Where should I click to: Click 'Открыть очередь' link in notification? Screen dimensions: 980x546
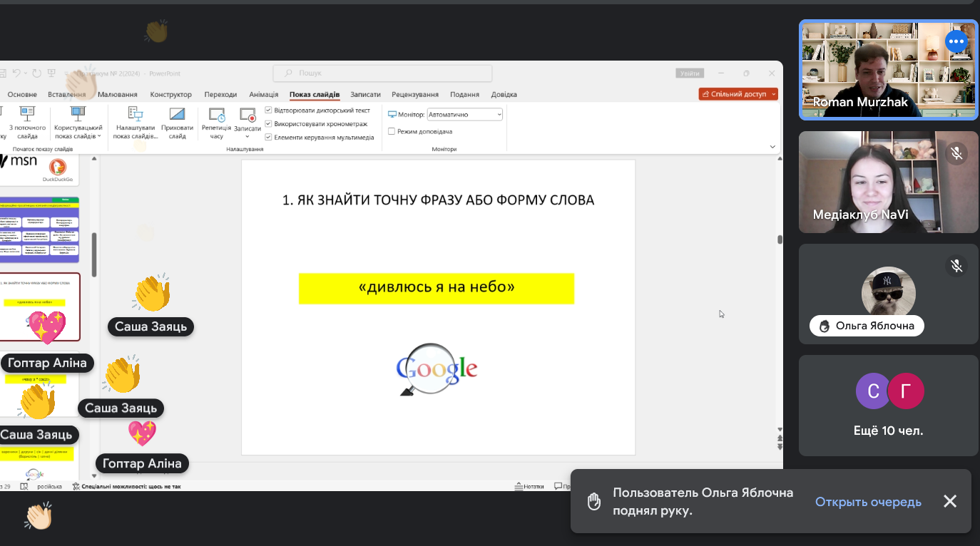(868, 502)
